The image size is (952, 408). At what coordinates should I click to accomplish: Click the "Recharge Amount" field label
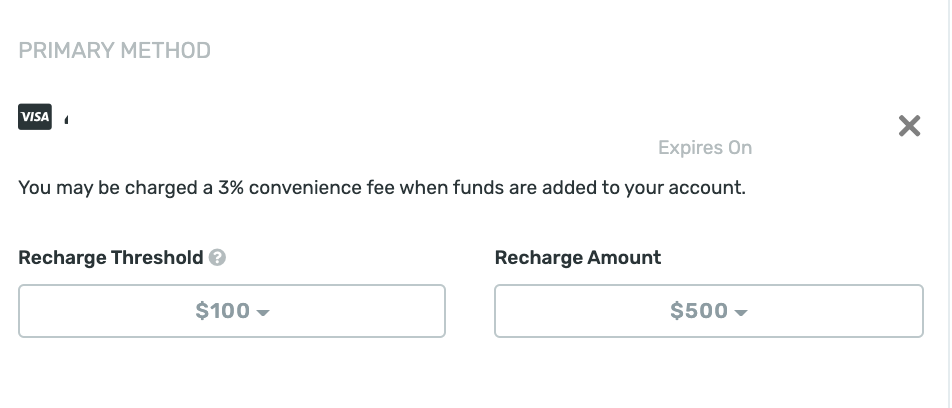tap(578, 257)
